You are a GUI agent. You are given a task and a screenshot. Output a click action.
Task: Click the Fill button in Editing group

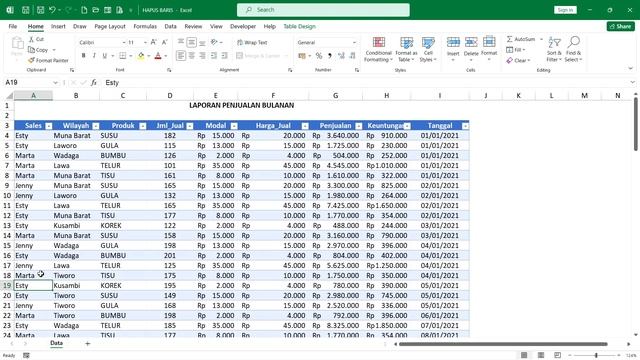pyautogui.click(x=516, y=50)
